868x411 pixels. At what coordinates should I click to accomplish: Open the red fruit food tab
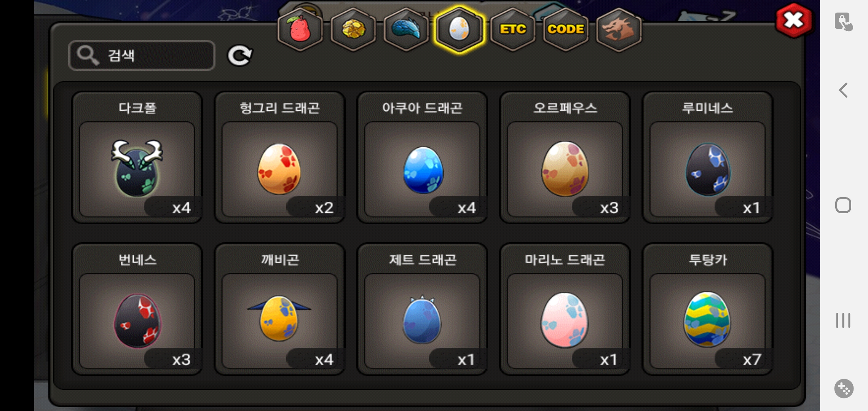[300, 29]
